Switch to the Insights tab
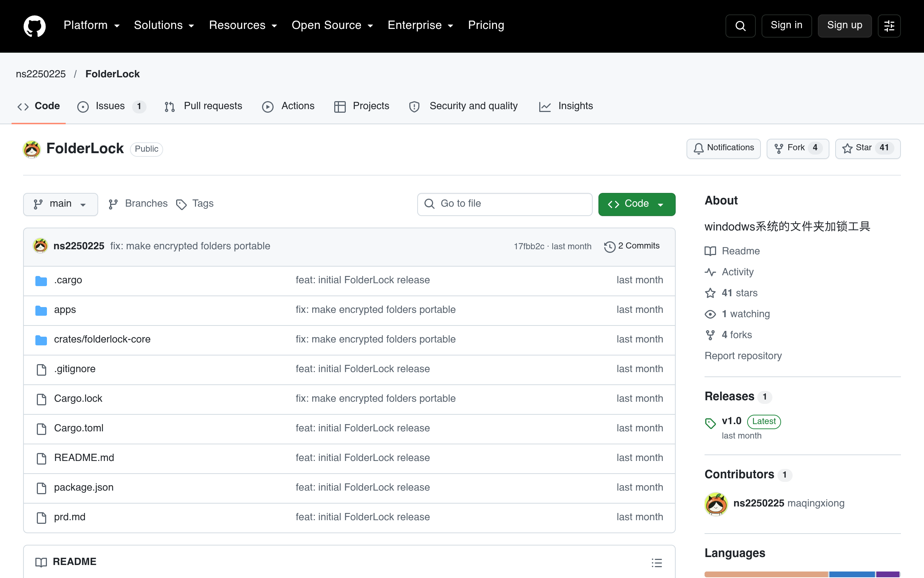The height and width of the screenshot is (578, 924). point(566,106)
